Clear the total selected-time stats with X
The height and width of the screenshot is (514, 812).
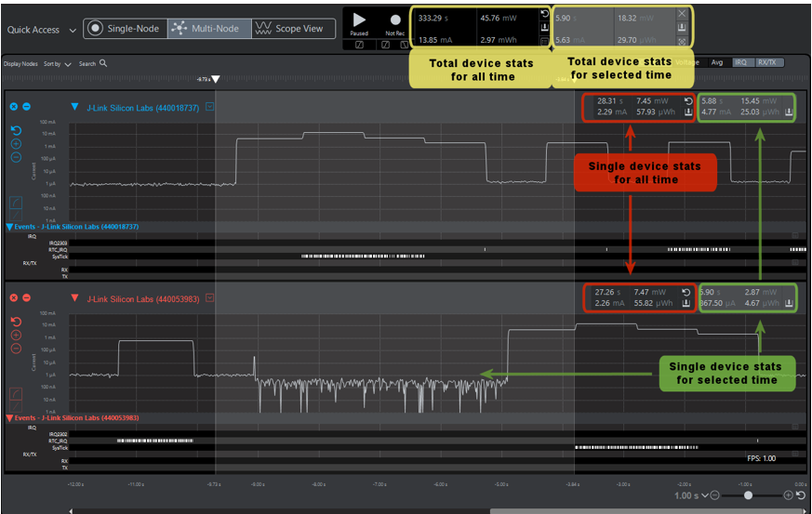click(x=682, y=14)
